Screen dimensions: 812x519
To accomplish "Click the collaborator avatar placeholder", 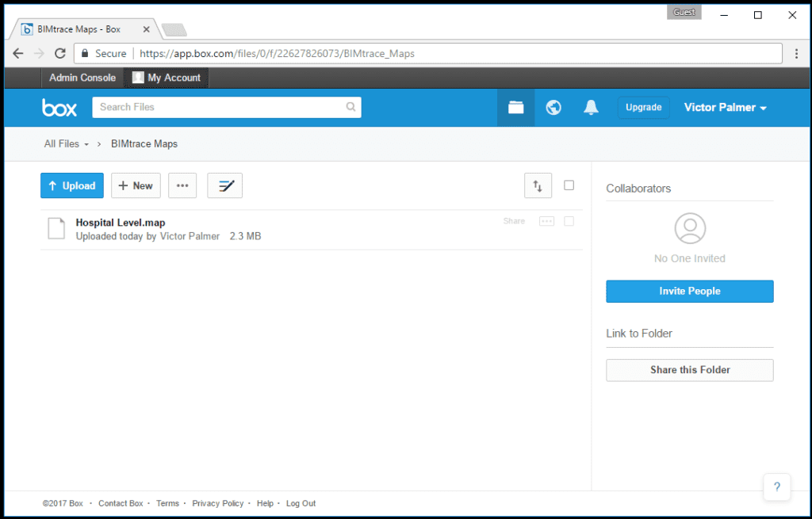I will [690, 228].
